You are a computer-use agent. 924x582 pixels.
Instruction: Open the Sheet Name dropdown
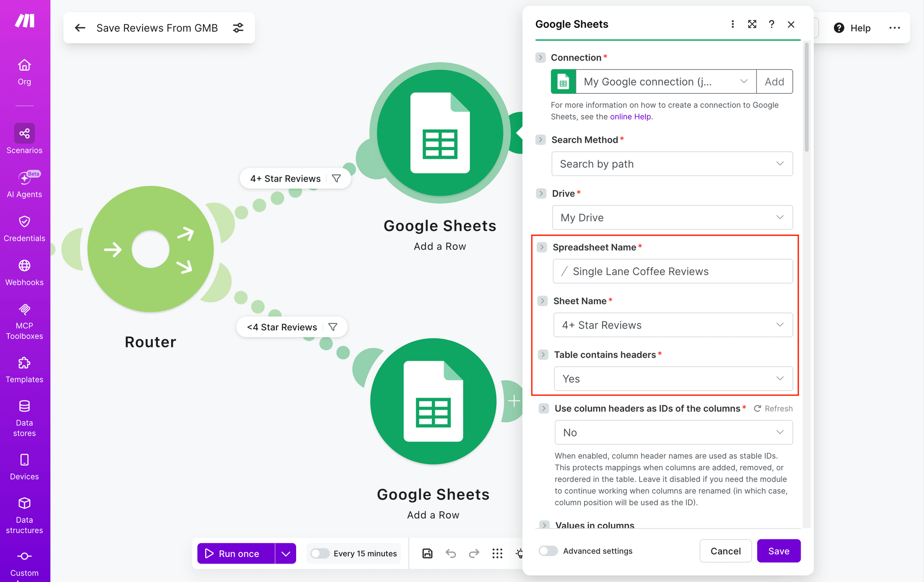(673, 325)
